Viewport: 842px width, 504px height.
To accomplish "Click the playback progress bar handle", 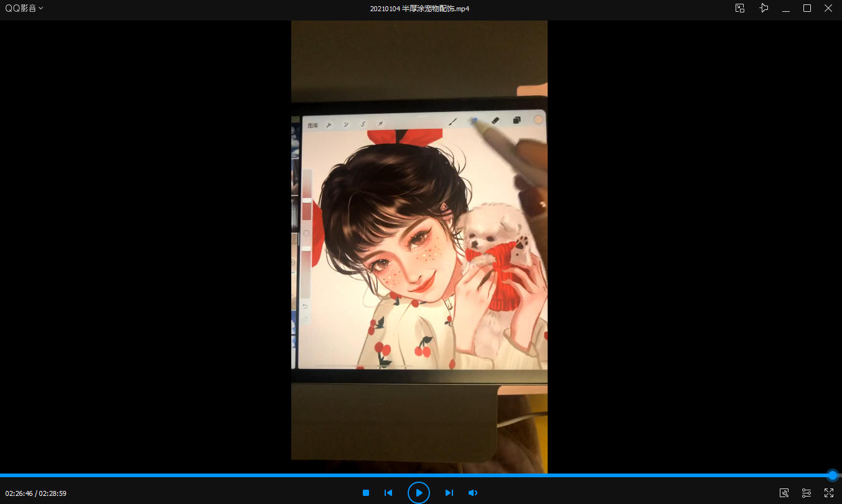I will [832, 475].
